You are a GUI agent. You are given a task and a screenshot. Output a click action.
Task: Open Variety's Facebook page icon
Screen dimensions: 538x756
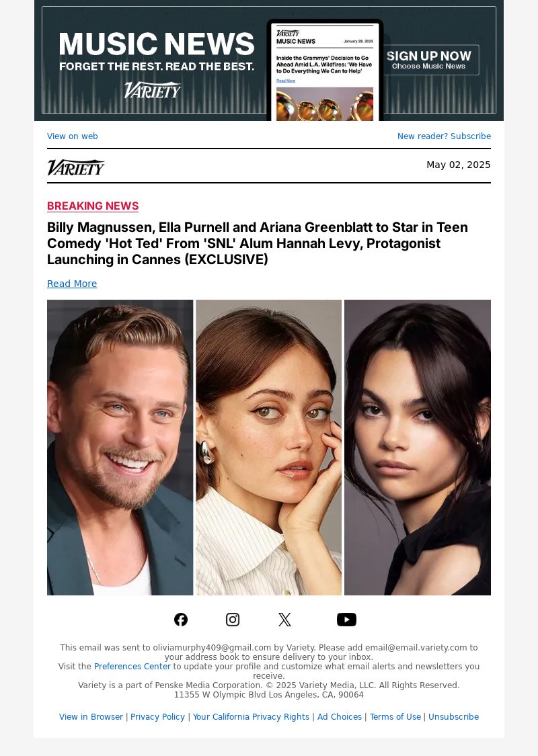click(181, 620)
